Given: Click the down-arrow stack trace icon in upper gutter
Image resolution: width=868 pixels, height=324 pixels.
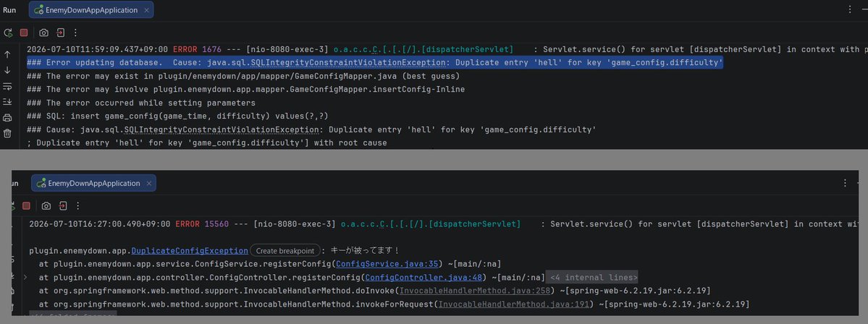Looking at the screenshot, I should pyautogui.click(x=7, y=70).
